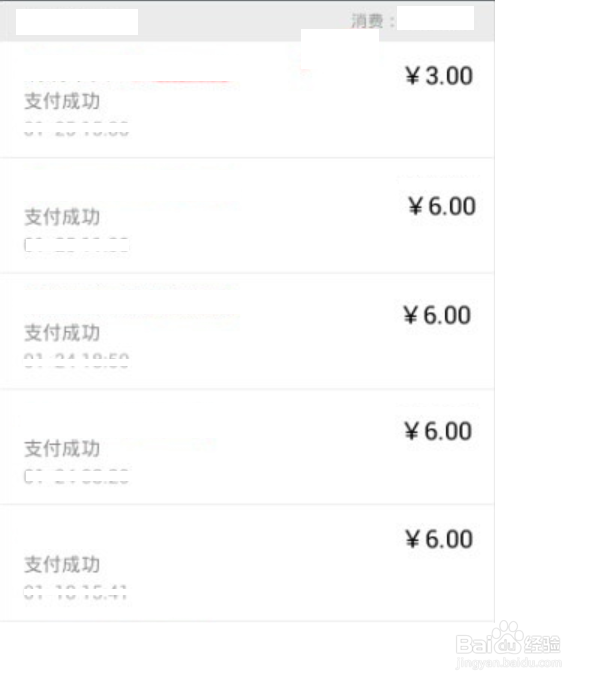Click the timestamp under the ¥3.00 payment
The width and height of the screenshot is (595, 684).
point(76,129)
